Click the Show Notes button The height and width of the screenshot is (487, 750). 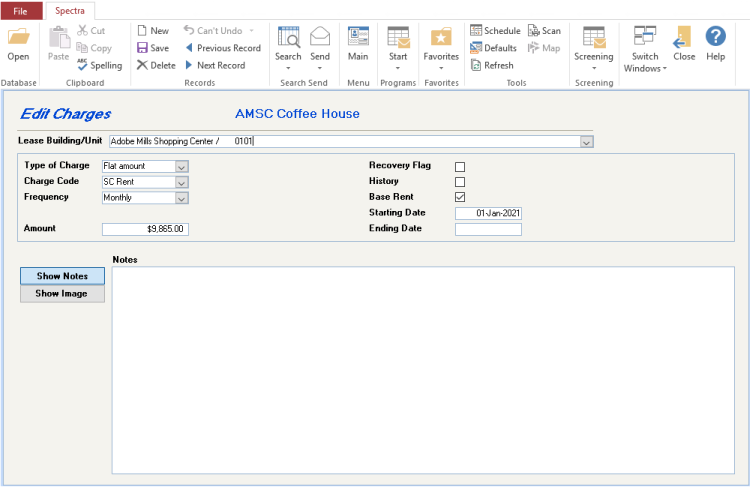[x=62, y=276]
